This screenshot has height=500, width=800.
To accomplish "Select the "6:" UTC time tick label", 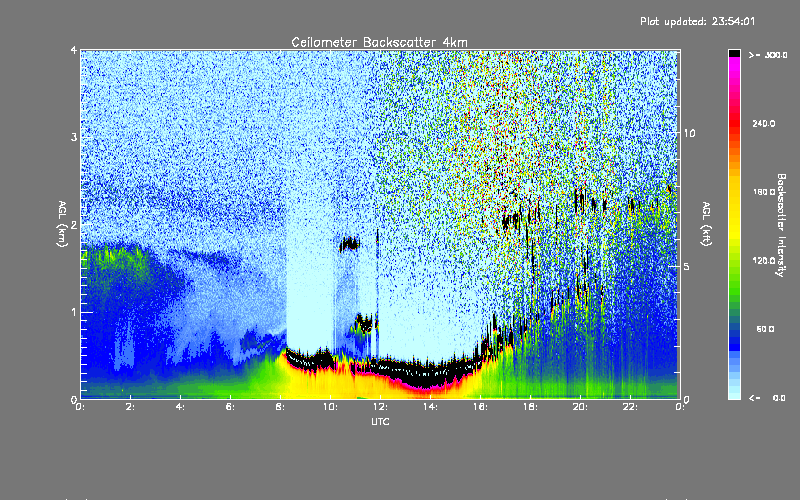I will (x=231, y=407).
